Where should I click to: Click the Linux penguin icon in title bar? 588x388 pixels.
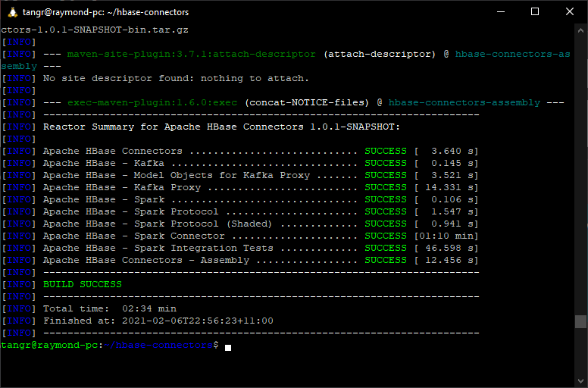pos(13,12)
